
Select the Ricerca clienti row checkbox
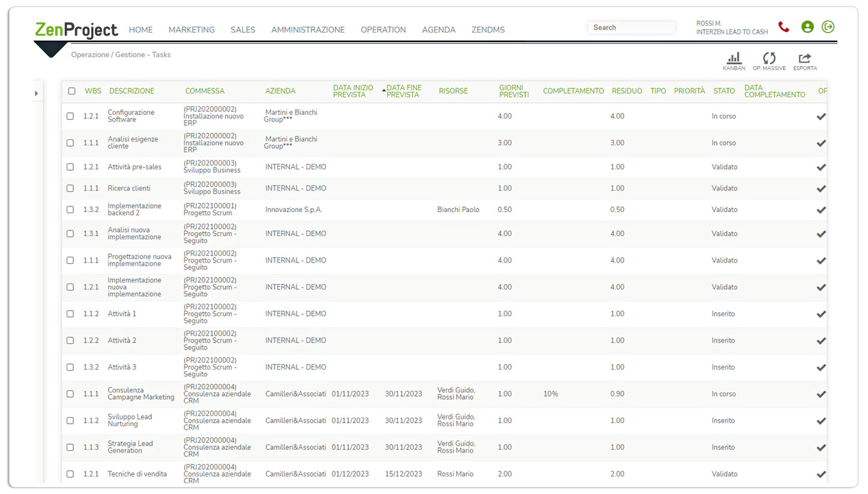[x=70, y=188]
